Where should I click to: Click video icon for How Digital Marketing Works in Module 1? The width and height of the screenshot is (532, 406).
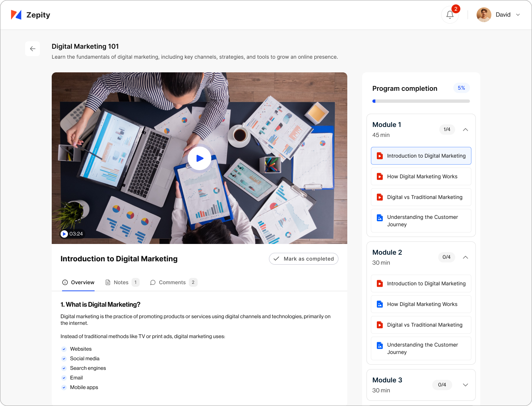[x=379, y=176]
